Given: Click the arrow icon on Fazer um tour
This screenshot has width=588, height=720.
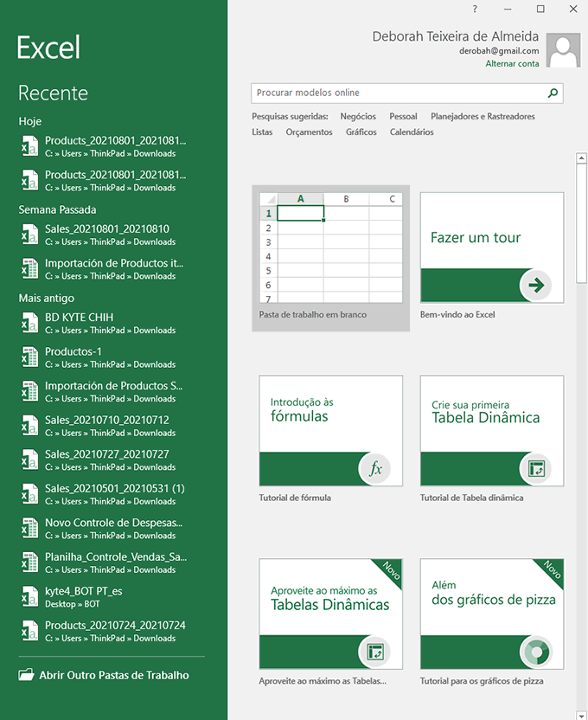Looking at the screenshot, I should pyautogui.click(x=536, y=286).
